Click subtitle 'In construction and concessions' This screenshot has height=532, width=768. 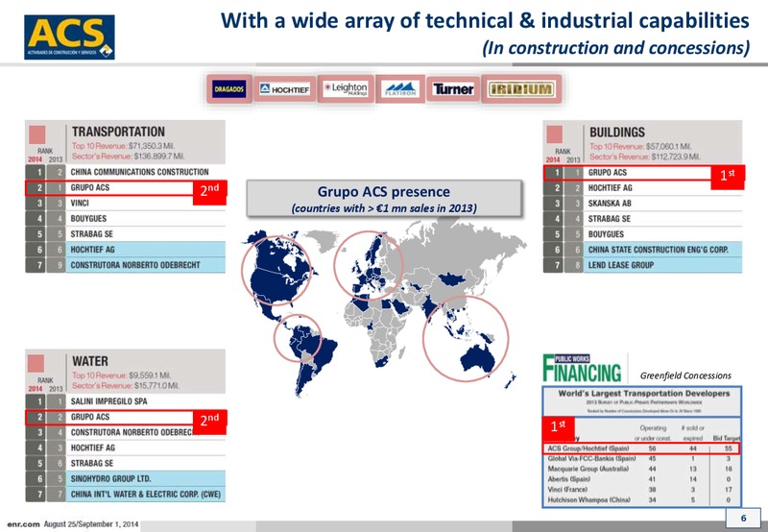pos(616,48)
